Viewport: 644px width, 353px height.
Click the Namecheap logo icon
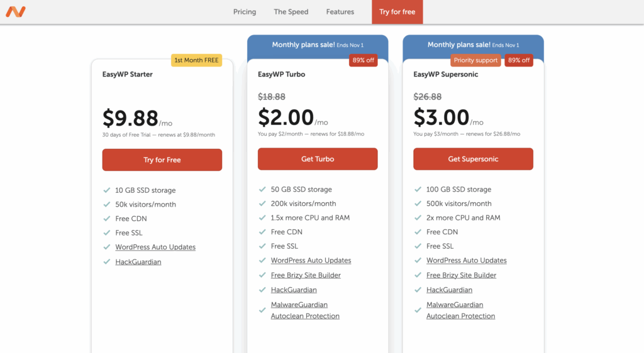(16, 11)
